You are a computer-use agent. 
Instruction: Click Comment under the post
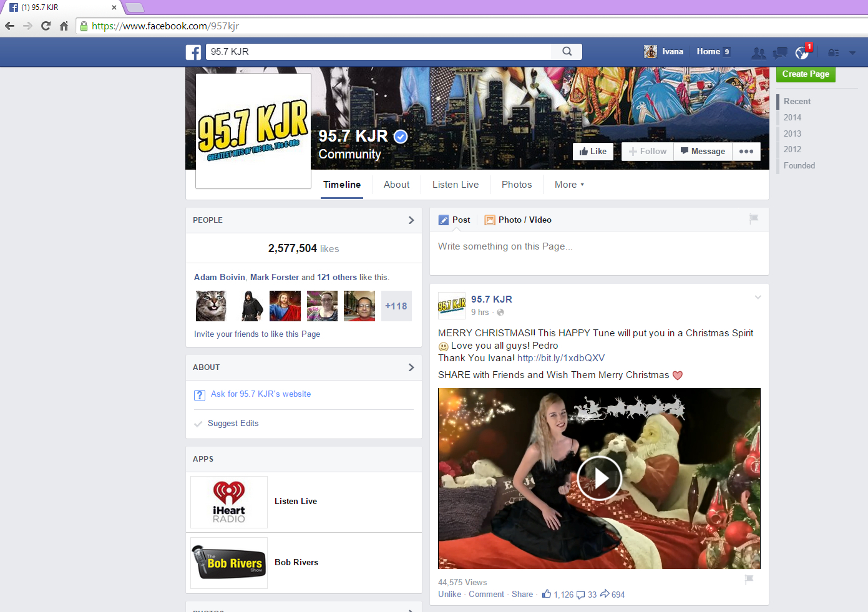pyautogui.click(x=486, y=595)
